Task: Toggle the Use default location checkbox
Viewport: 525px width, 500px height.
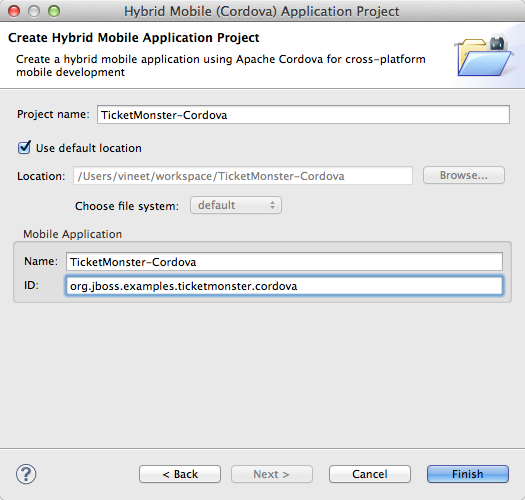Action: coord(24,147)
